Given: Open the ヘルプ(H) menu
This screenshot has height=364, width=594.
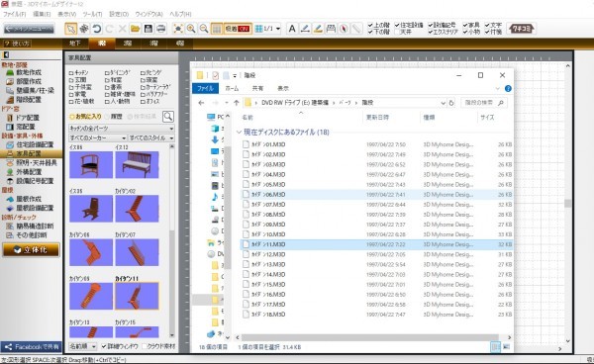Looking at the screenshot, I should pyautogui.click(x=180, y=14).
